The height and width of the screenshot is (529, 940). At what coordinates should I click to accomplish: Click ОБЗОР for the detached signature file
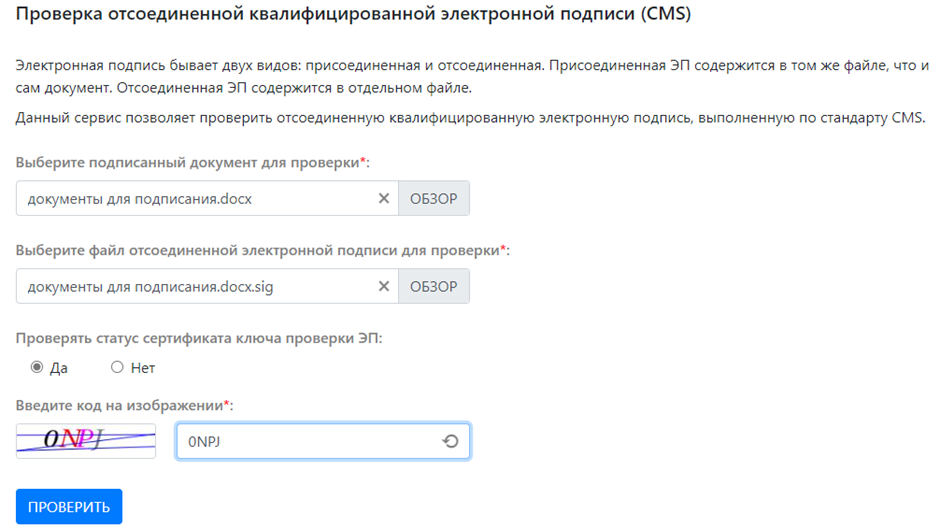pos(433,286)
